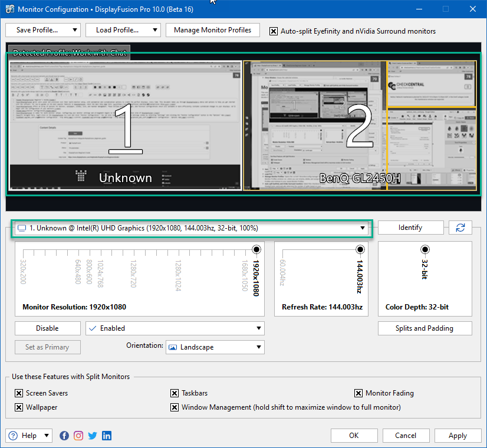Click the Help question mark icon

click(x=13, y=436)
